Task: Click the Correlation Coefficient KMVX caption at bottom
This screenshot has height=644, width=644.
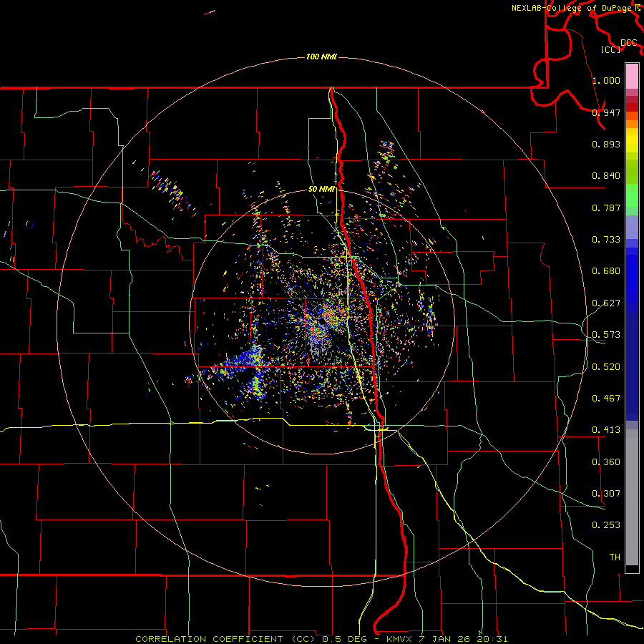Action: point(321,639)
